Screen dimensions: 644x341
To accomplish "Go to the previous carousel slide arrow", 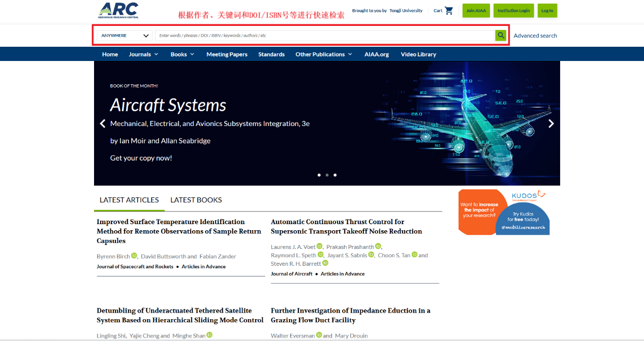I will tap(103, 123).
